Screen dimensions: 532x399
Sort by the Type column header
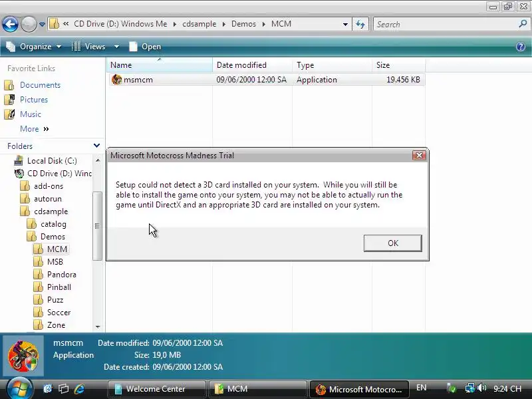point(332,65)
